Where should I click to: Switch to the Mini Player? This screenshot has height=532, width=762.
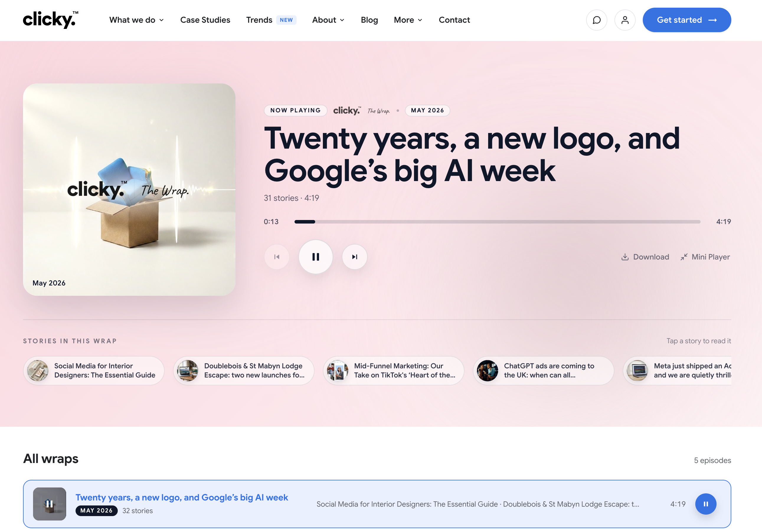click(705, 257)
